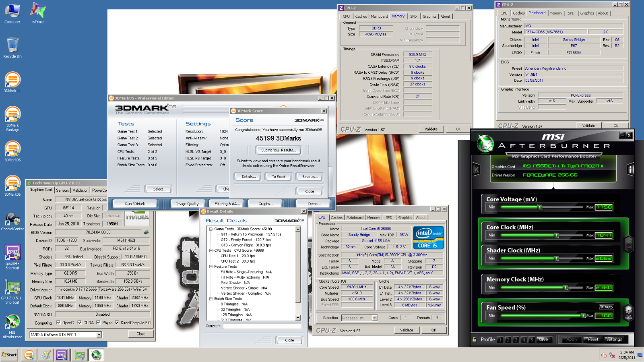The image size is (644, 362).
Task: Select Afterburner profile slot 3
Action: tap(516, 340)
